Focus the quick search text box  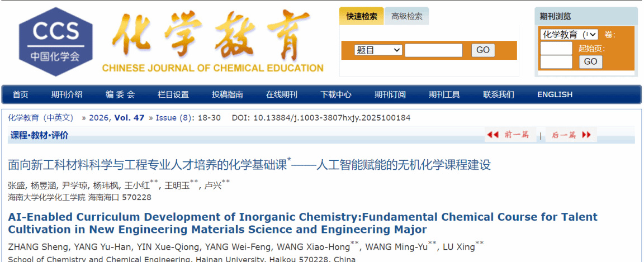point(434,50)
